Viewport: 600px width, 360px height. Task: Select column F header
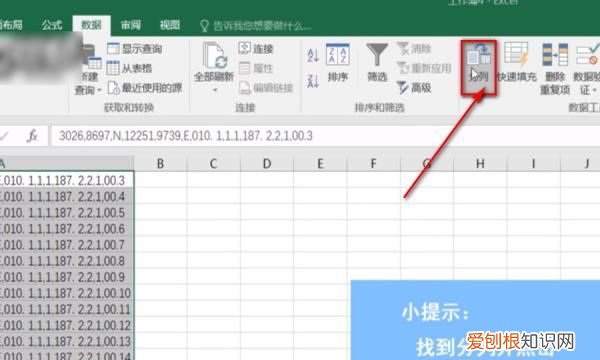pyautogui.click(x=373, y=164)
